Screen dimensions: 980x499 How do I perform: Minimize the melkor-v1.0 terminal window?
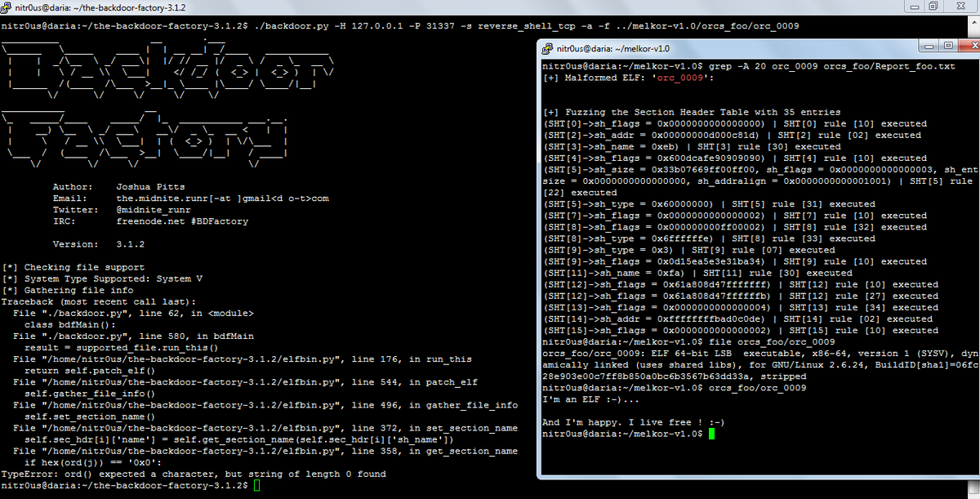928,46
